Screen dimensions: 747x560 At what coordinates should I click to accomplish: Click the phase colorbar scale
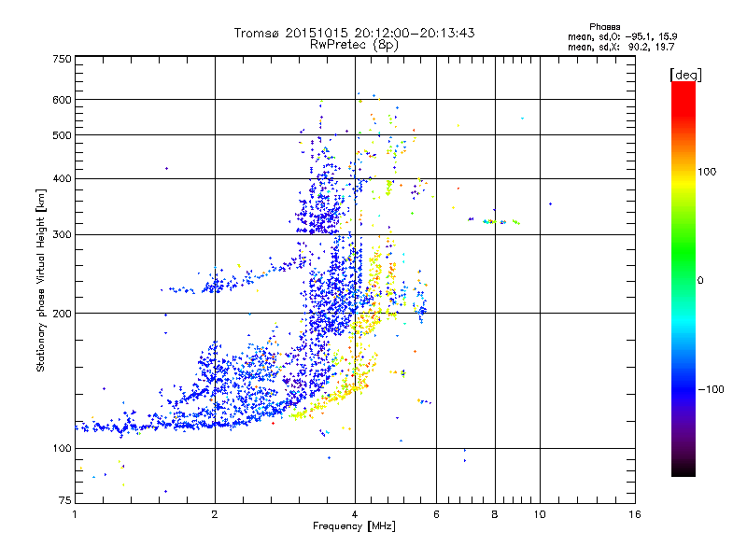(x=684, y=279)
